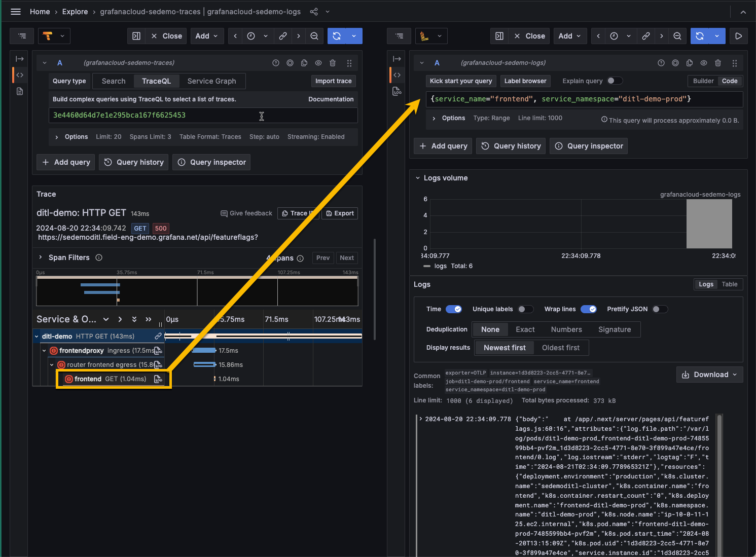Viewport: 756px width, 557px height.
Task: Select the code editor icon in left sidebar
Action: pos(19,75)
